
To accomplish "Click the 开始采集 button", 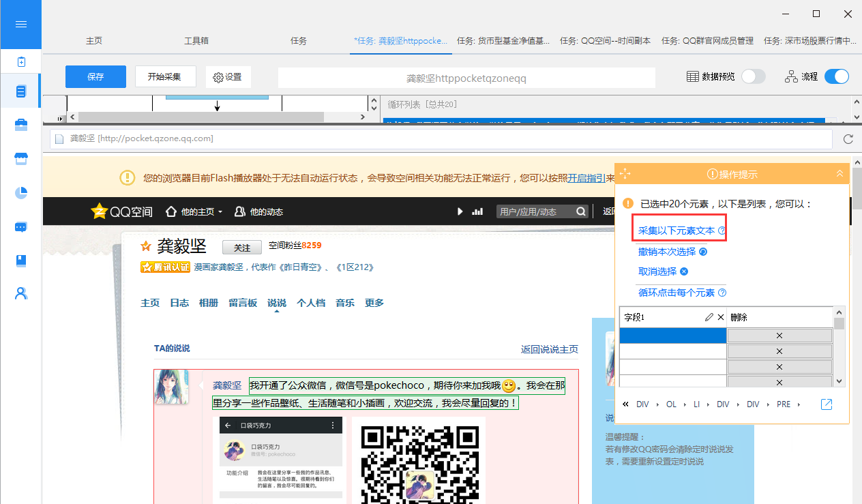I will [x=166, y=76].
